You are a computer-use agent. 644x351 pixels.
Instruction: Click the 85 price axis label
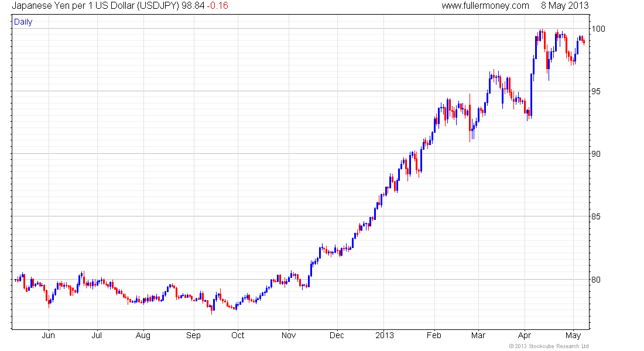[595, 217]
